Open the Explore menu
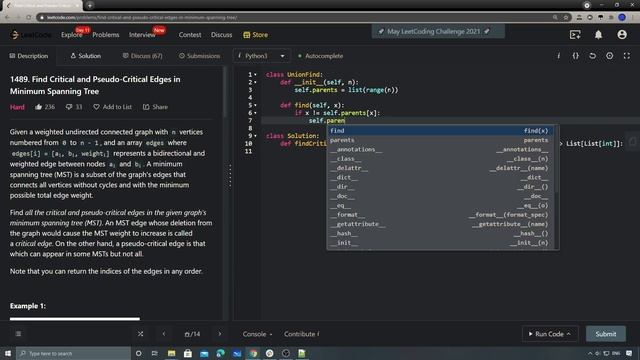Viewport: 640px width, 360px height. pos(72,35)
